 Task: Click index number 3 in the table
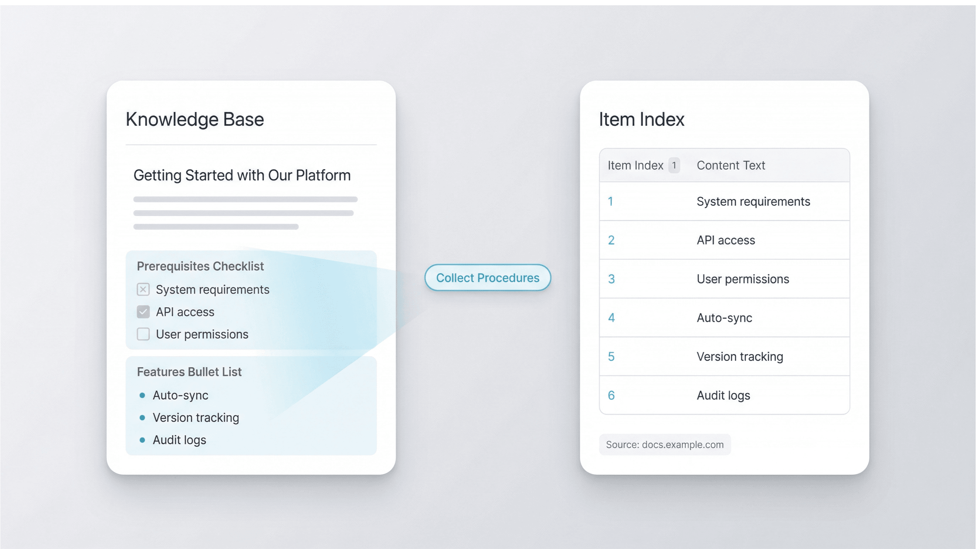[611, 279]
